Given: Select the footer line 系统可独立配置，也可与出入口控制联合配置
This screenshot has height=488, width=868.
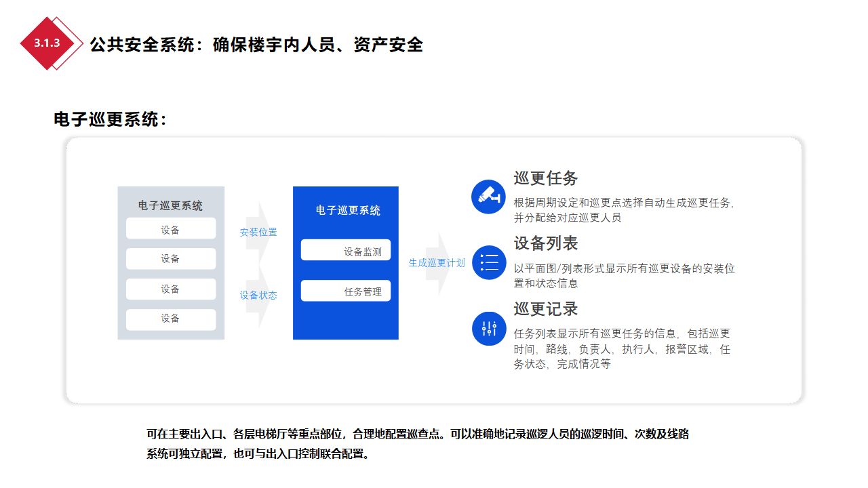Looking at the screenshot, I should tap(258, 454).
